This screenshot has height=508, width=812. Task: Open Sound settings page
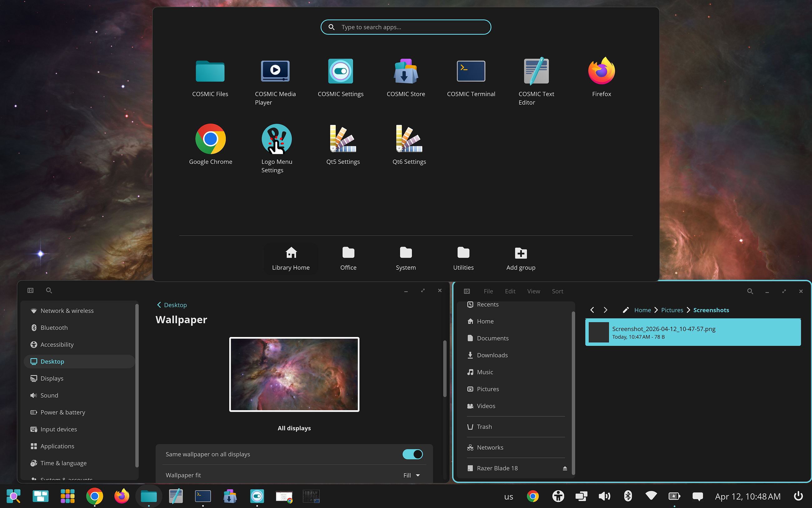point(79,395)
